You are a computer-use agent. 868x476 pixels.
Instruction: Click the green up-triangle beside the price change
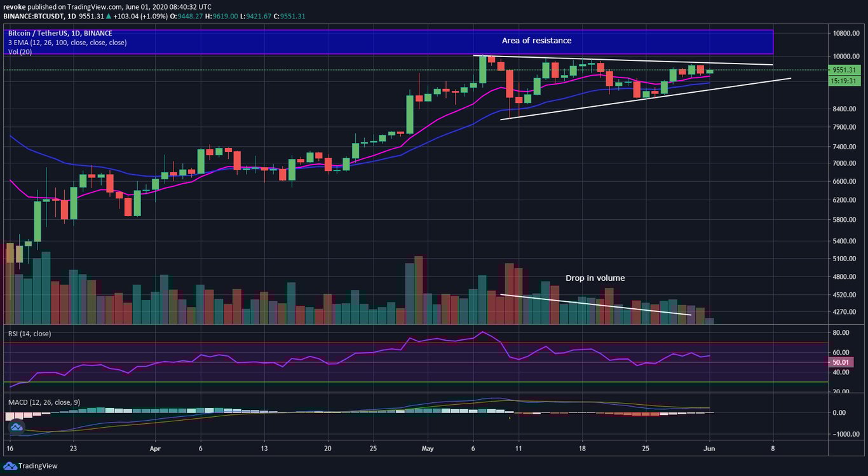click(x=109, y=17)
